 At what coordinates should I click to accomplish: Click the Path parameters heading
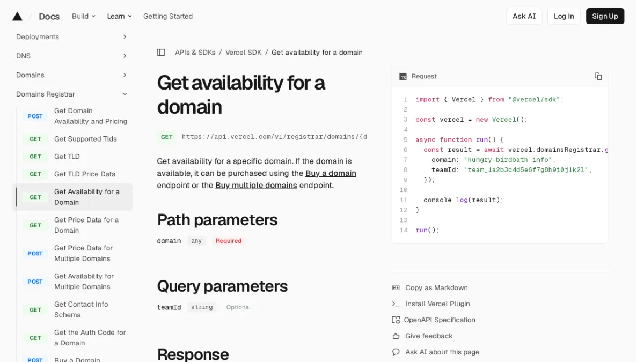click(217, 220)
